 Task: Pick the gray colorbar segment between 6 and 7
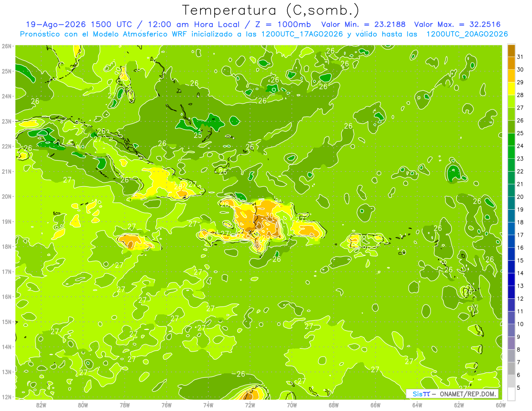pos(511,368)
